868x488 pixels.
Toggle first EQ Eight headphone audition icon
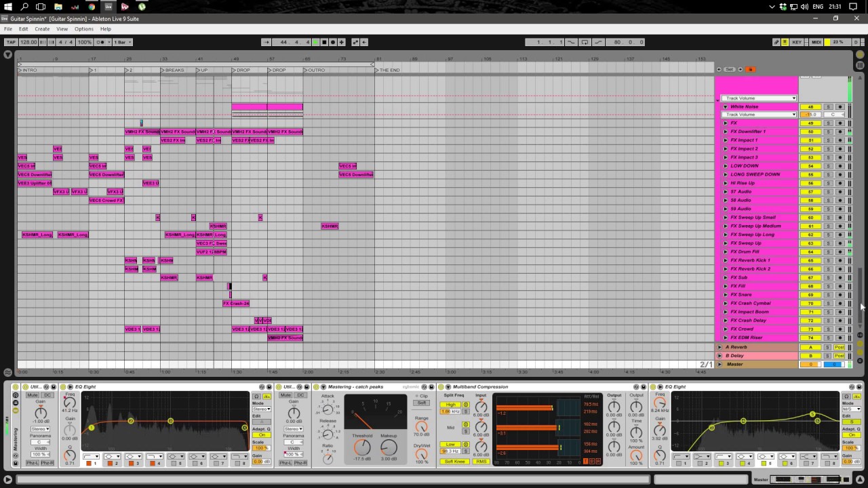point(256,396)
